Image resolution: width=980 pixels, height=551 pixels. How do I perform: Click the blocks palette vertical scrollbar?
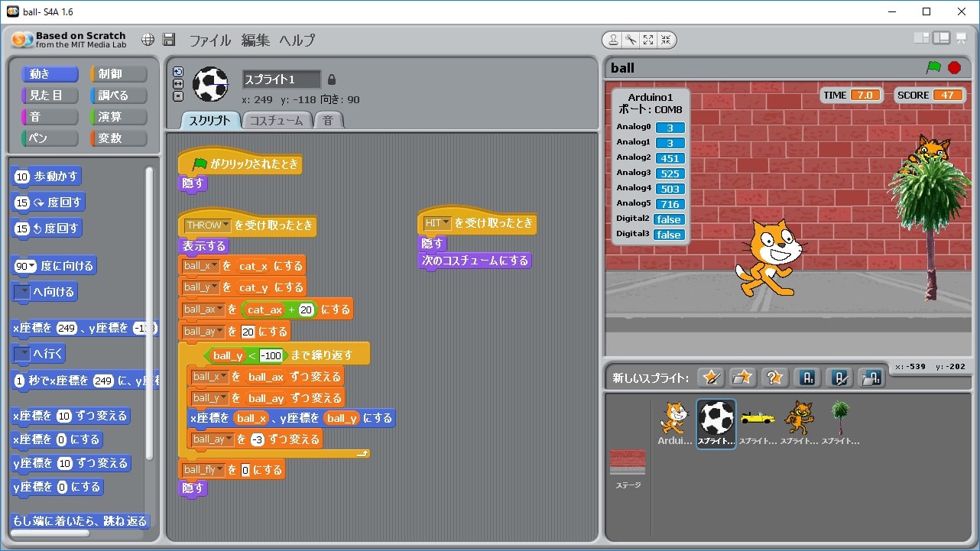pyautogui.click(x=150, y=313)
